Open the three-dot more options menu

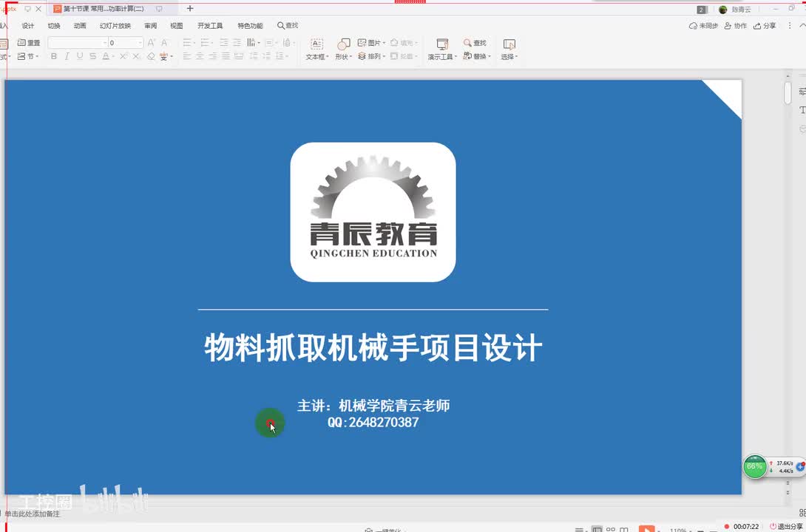pos(790,26)
